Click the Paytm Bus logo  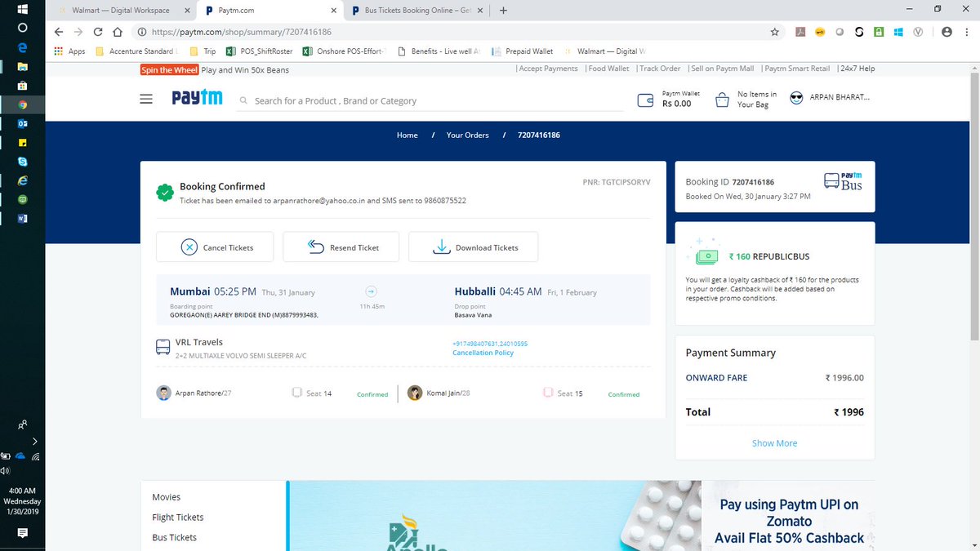tap(844, 181)
